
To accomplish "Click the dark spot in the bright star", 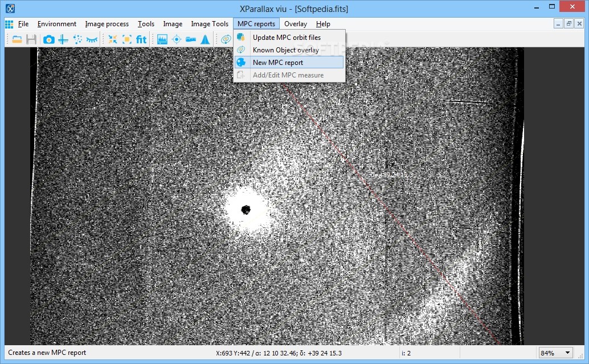I will (x=246, y=209).
